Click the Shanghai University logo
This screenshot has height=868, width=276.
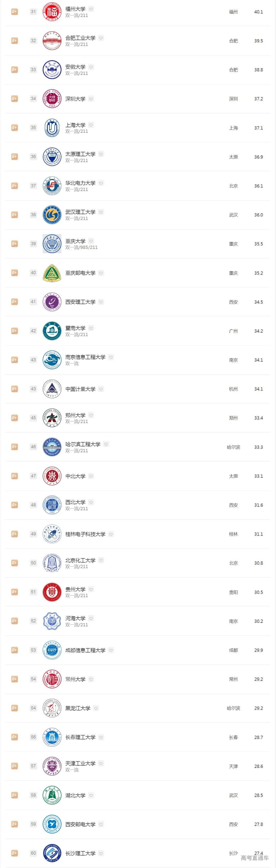[x=52, y=128]
